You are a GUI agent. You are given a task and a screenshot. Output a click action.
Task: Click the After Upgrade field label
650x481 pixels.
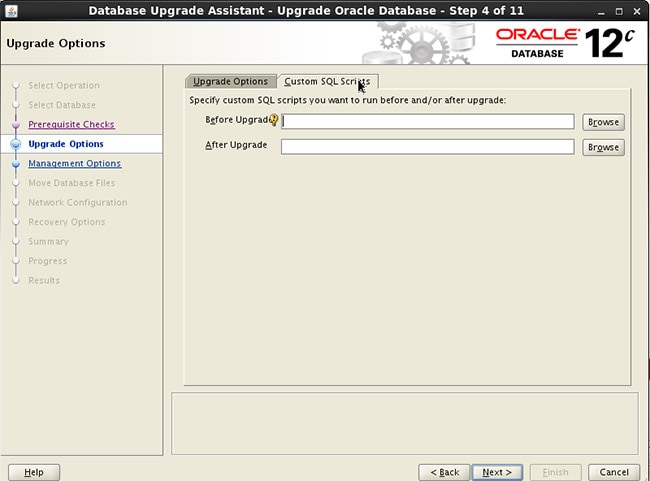236,145
